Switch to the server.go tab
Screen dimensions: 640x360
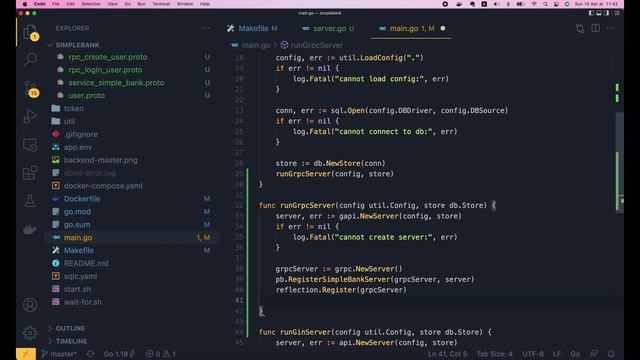pos(329,28)
